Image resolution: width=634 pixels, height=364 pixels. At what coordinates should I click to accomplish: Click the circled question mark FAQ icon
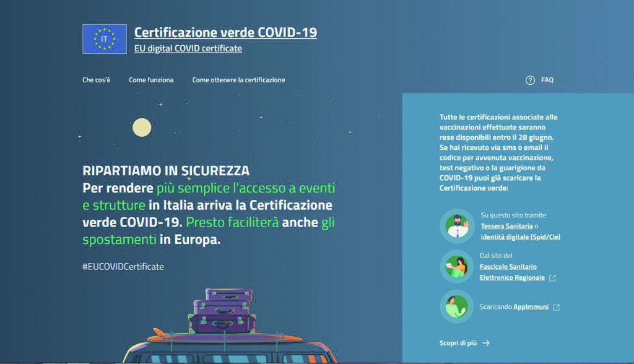529,80
